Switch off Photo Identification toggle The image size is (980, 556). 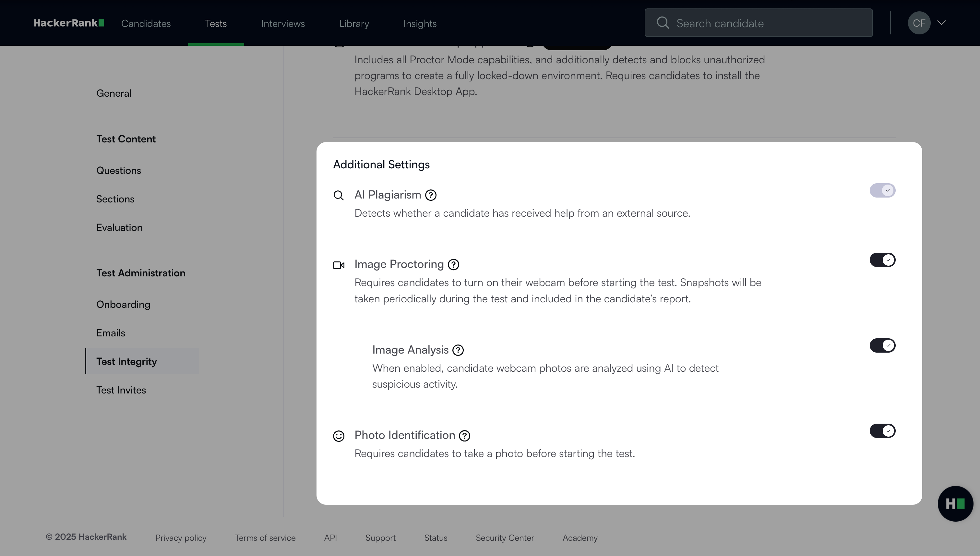pyautogui.click(x=882, y=431)
